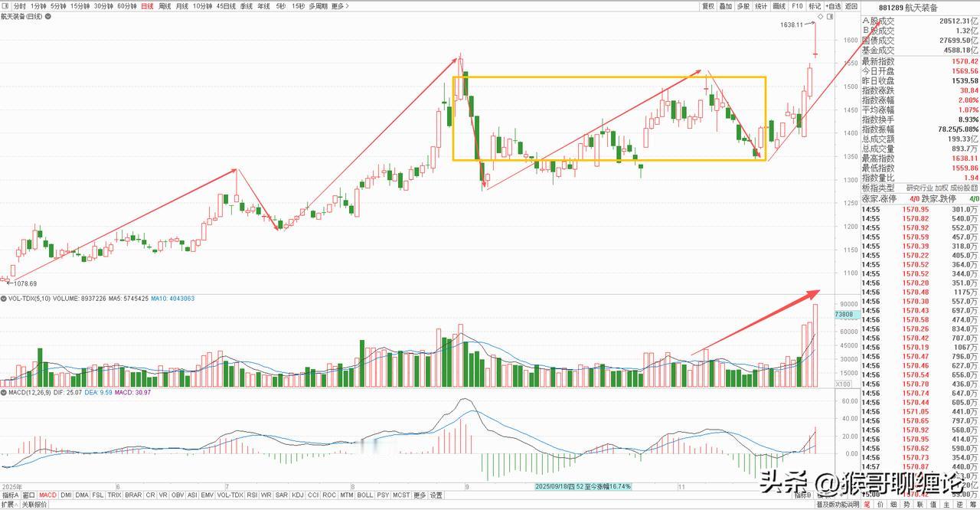Open the 关联报价 tab
The height and width of the screenshot is (510, 980).
pyautogui.click(x=34, y=505)
